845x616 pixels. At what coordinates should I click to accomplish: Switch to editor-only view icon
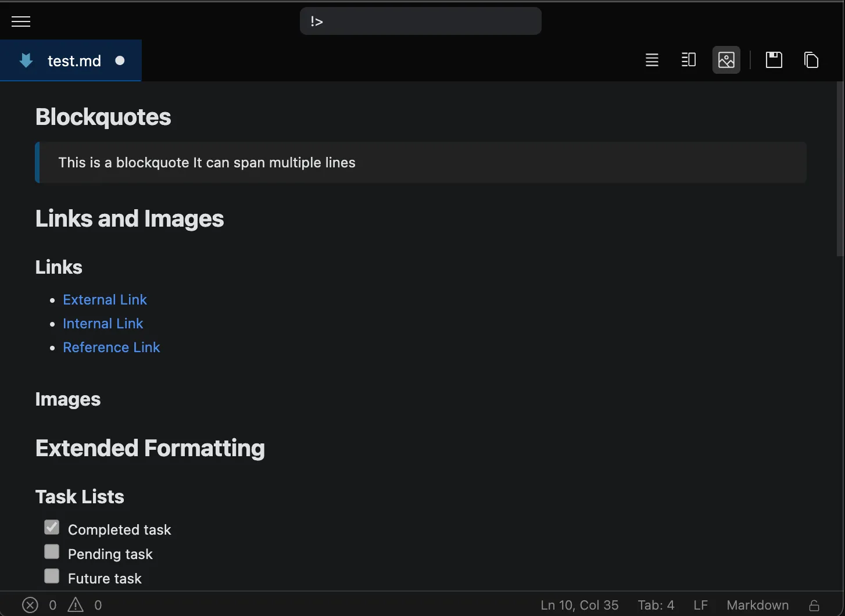click(652, 60)
